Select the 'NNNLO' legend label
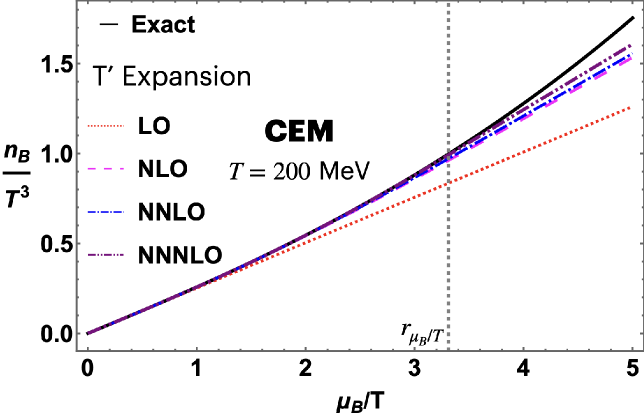This screenshot has width=644, height=413. 180,255
